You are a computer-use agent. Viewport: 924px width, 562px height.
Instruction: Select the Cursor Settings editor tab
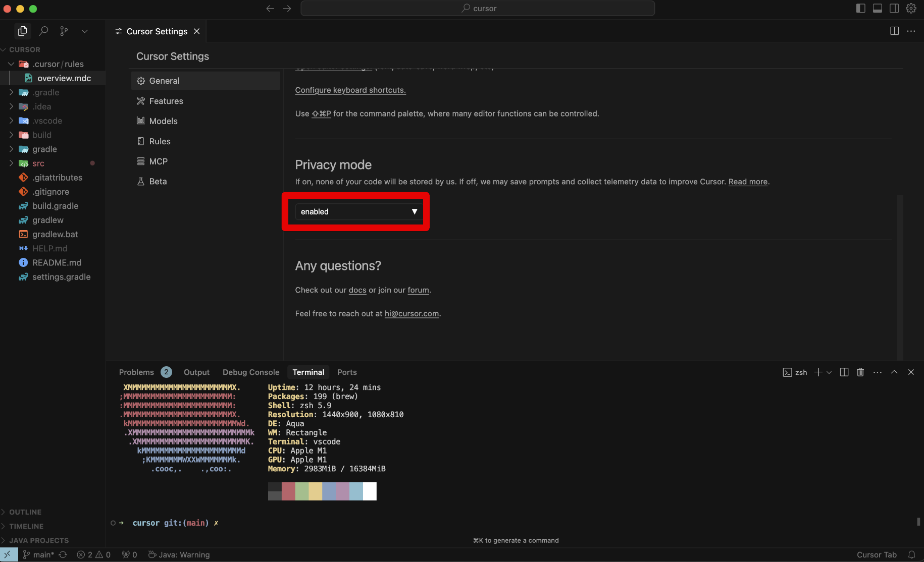(157, 31)
